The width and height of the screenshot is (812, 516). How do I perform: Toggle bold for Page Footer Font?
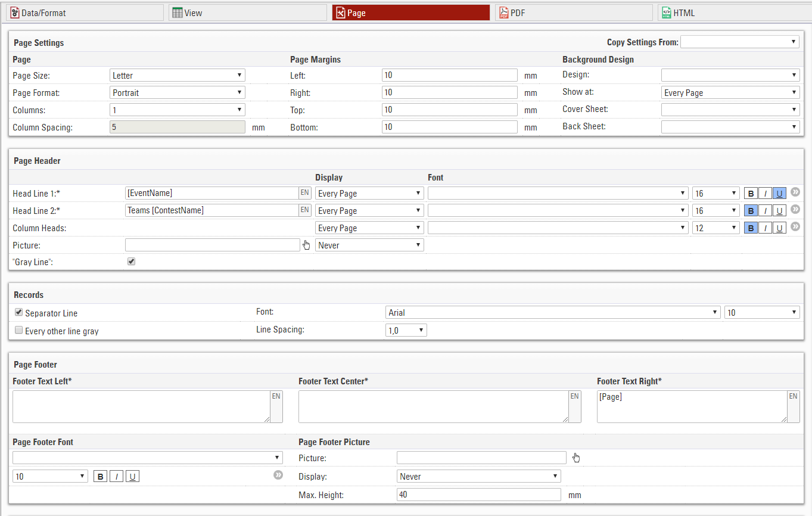[x=100, y=477]
